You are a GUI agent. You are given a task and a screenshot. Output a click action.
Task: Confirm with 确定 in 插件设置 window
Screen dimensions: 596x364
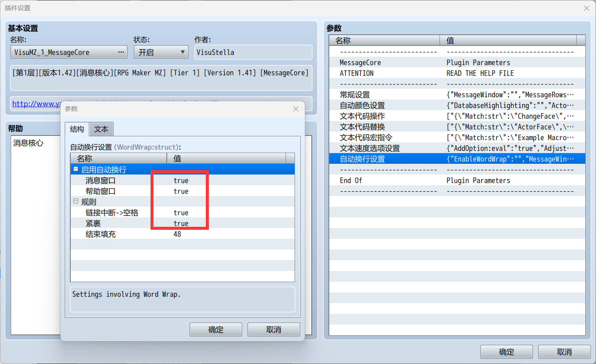506,352
